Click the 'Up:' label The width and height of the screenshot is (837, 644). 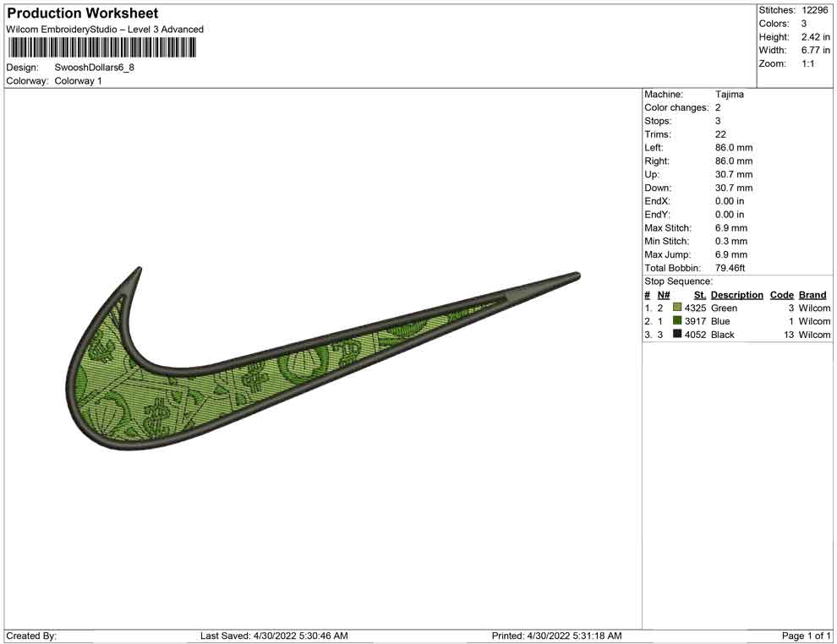pos(652,174)
